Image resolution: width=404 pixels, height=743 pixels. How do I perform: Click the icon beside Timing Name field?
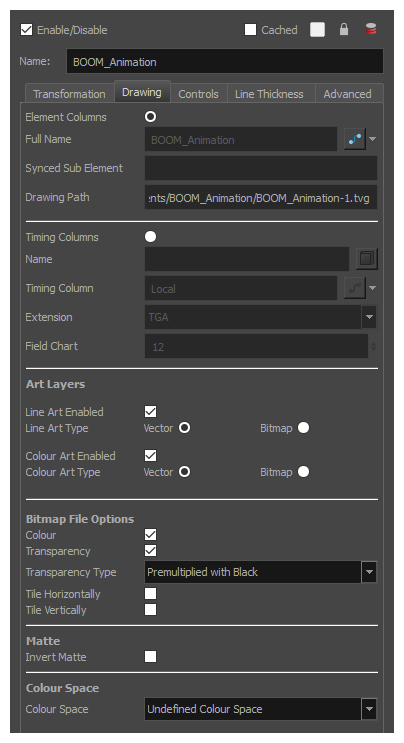click(x=367, y=259)
